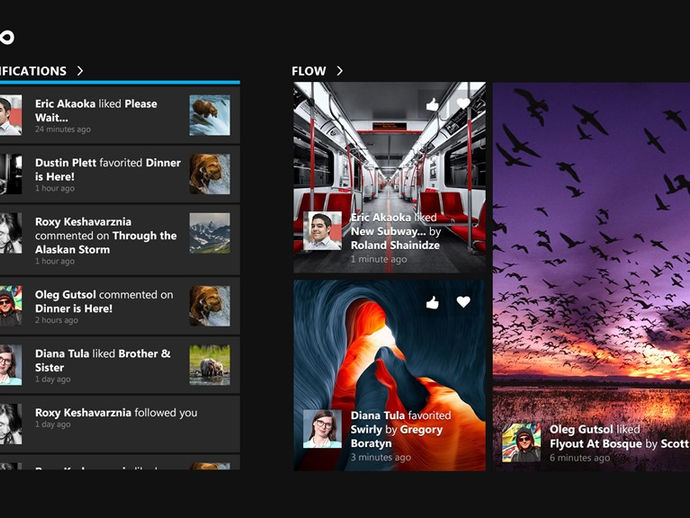Click 'Flyout At Bosque' photo title
690x518 pixels.
[596, 444]
